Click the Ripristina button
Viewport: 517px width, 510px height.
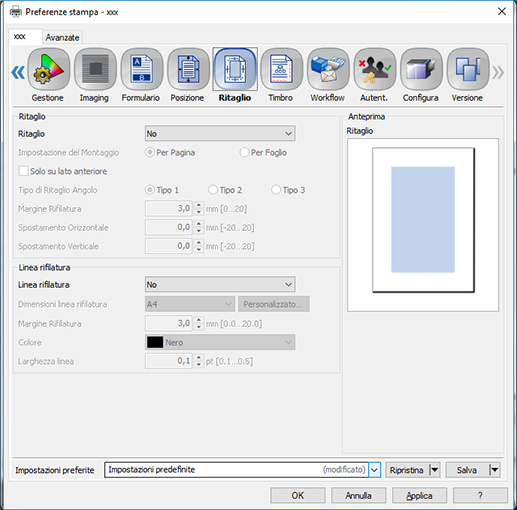point(407,470)
